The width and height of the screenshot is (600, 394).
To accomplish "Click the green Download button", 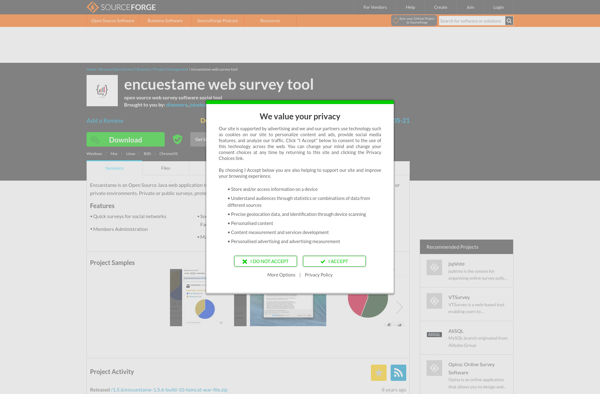I will click(126, 139).
